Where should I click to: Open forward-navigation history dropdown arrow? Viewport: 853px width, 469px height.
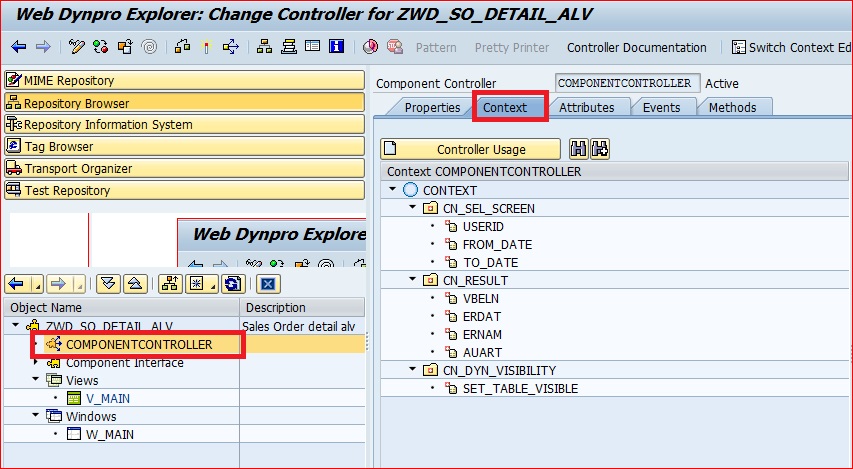click(x=79, y=285)
